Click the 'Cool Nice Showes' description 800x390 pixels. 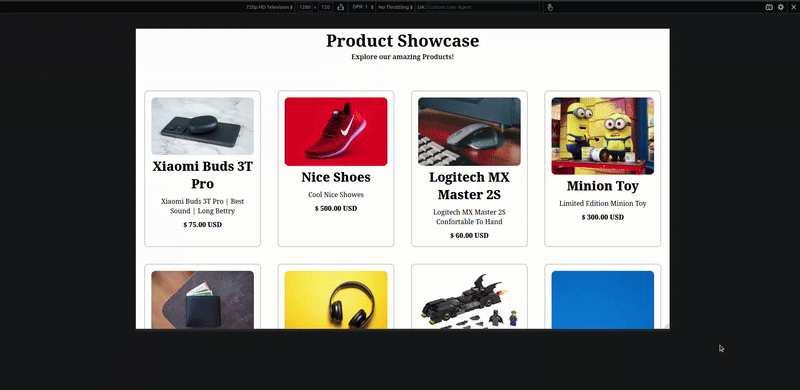(336, 195)
